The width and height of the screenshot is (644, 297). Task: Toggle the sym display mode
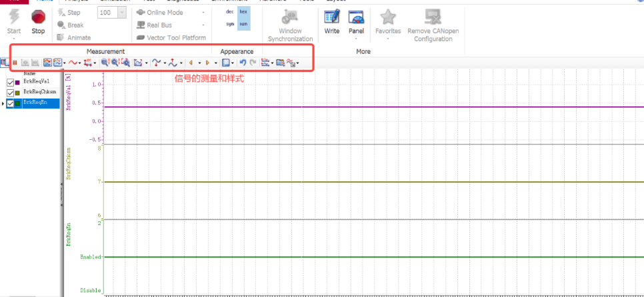[x=230, y=24]
